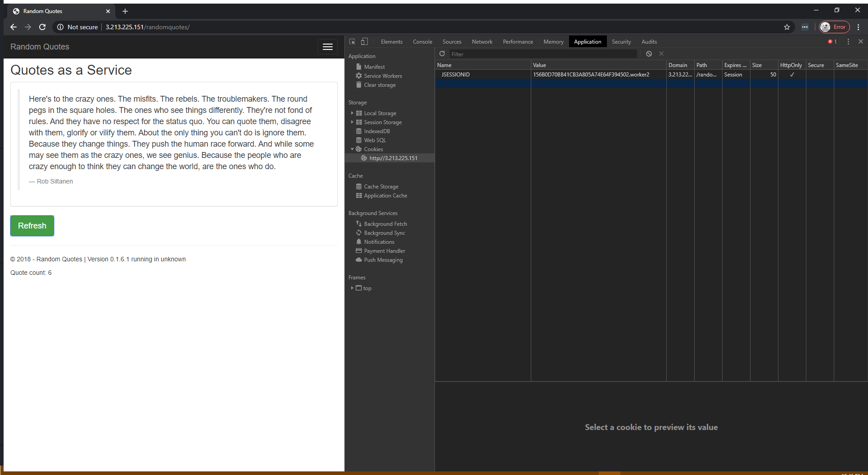Collapse the Cookies tree section
Screen dimensions: 868x475
click(352, 149)
